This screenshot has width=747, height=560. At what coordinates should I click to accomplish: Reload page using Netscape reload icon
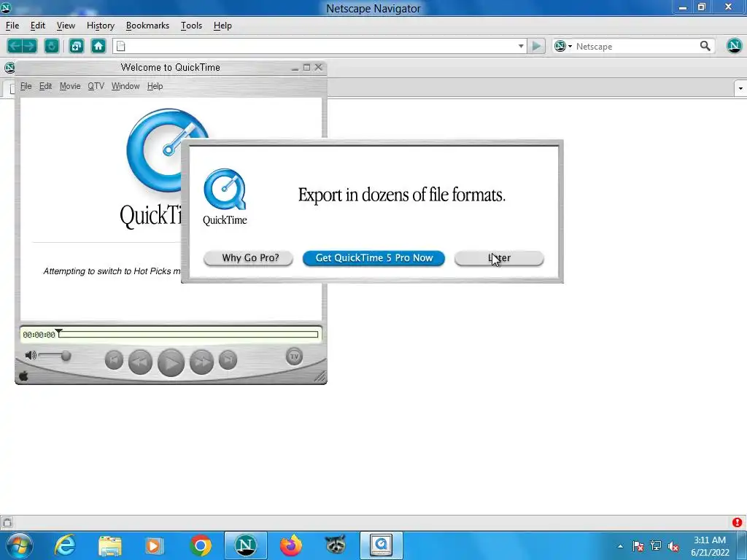click(52, 46)
